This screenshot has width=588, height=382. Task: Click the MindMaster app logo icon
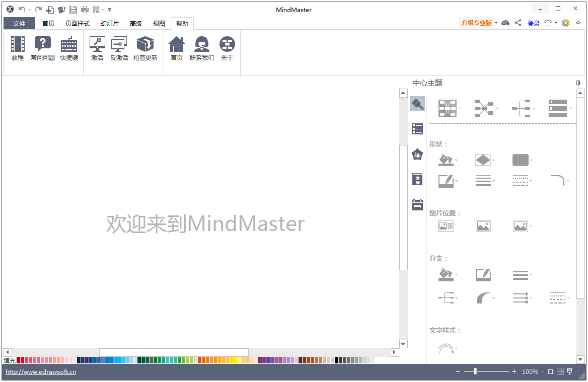point(10,10)
